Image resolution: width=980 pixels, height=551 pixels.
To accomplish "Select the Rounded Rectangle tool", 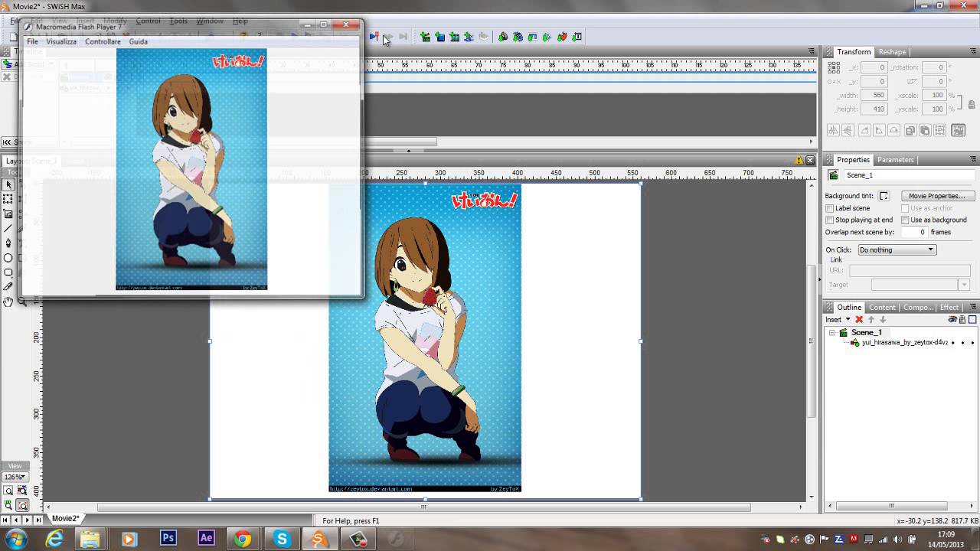I will [8, 272].
